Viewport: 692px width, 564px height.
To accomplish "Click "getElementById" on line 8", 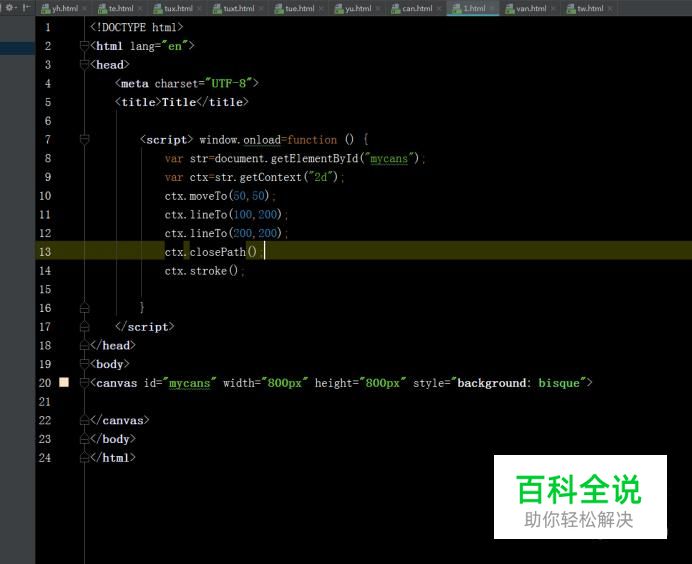I will point(315,158).
